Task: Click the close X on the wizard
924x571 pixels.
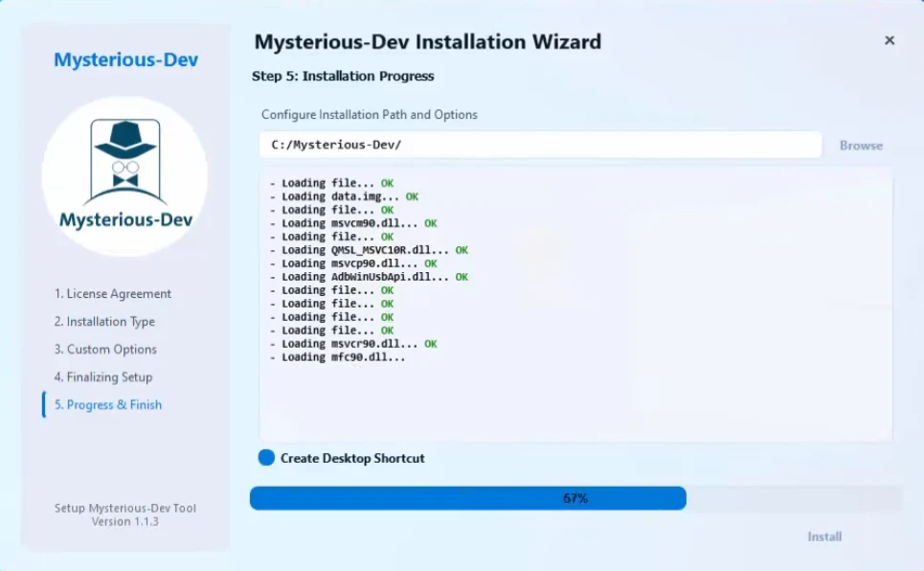Action: (x=890, y=40)
